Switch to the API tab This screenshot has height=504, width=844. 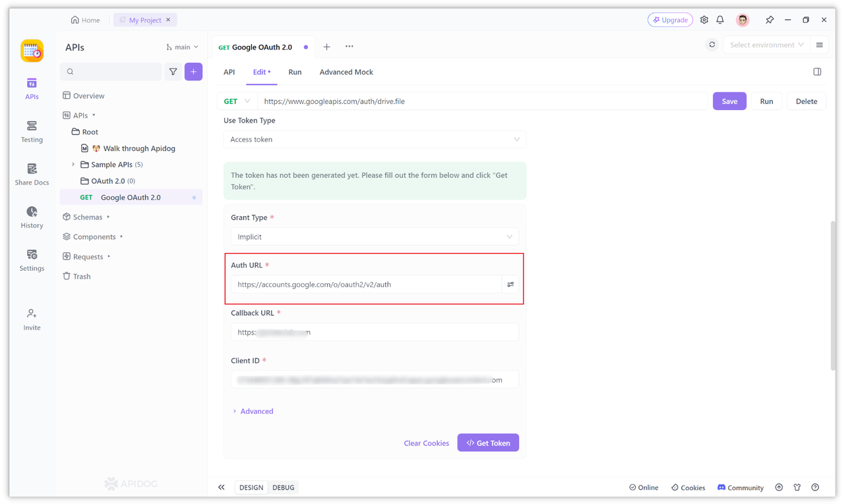(229, 72)
